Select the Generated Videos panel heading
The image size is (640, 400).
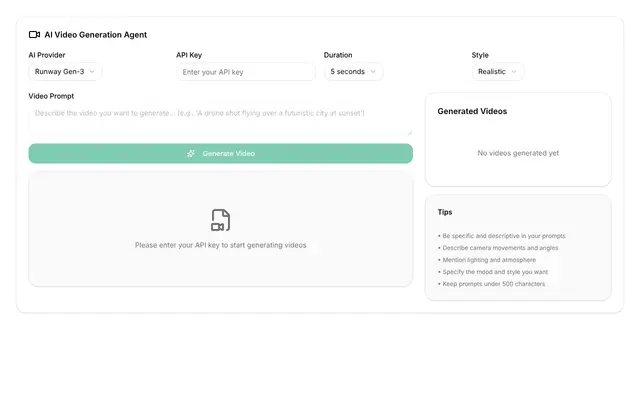click(472, 111)
